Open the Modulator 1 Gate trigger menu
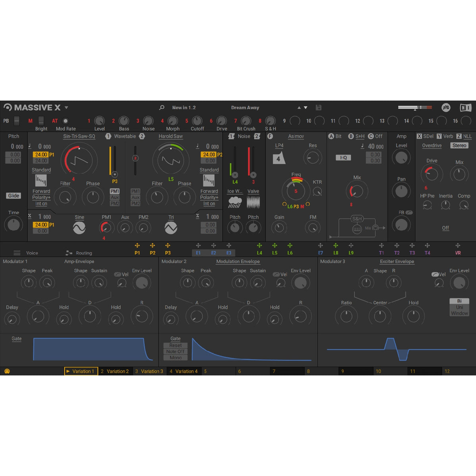 17,339
